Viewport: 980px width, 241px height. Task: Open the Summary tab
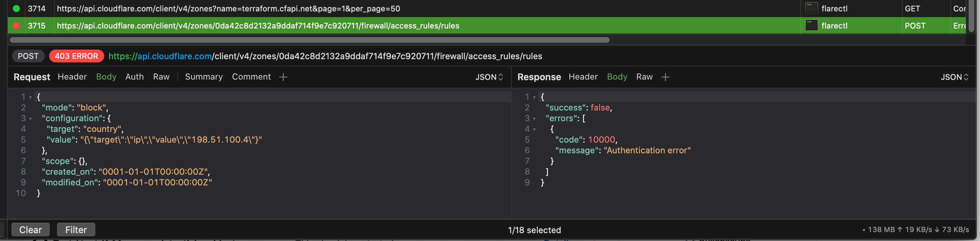204,77
